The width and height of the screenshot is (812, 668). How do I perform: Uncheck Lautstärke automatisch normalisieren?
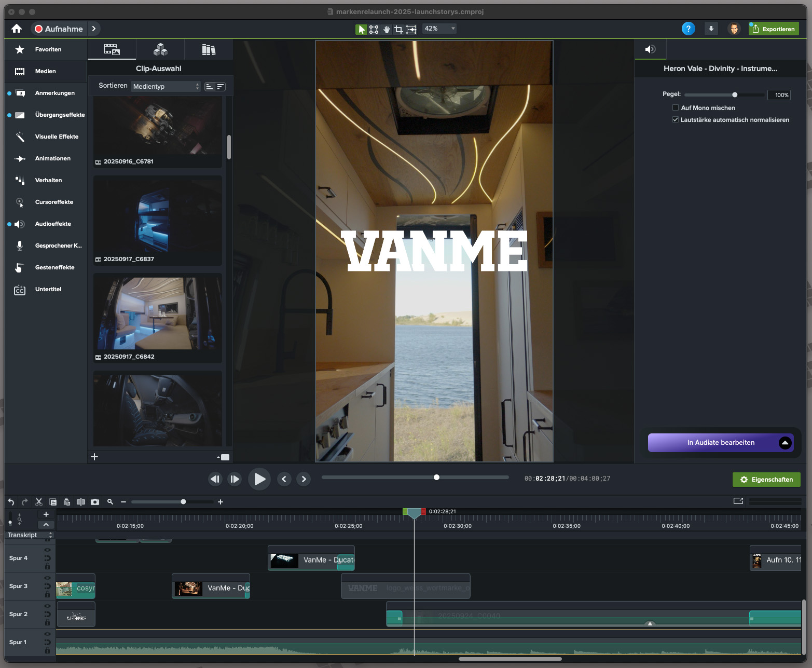(676, 120)
